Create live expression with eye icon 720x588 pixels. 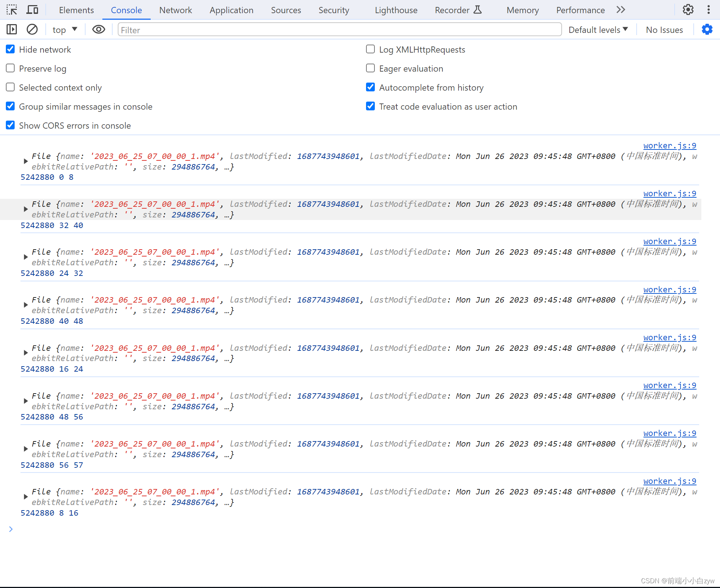click(x=99, y=29)
